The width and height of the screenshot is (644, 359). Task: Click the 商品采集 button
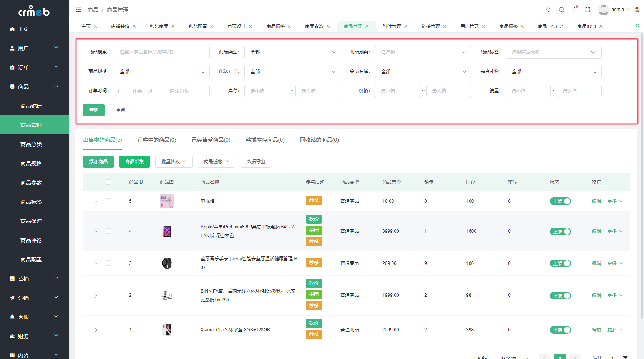point(134,162)
